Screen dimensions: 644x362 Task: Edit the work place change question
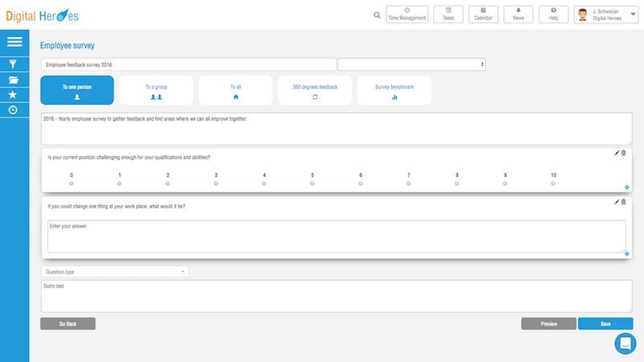pos(617,202)
